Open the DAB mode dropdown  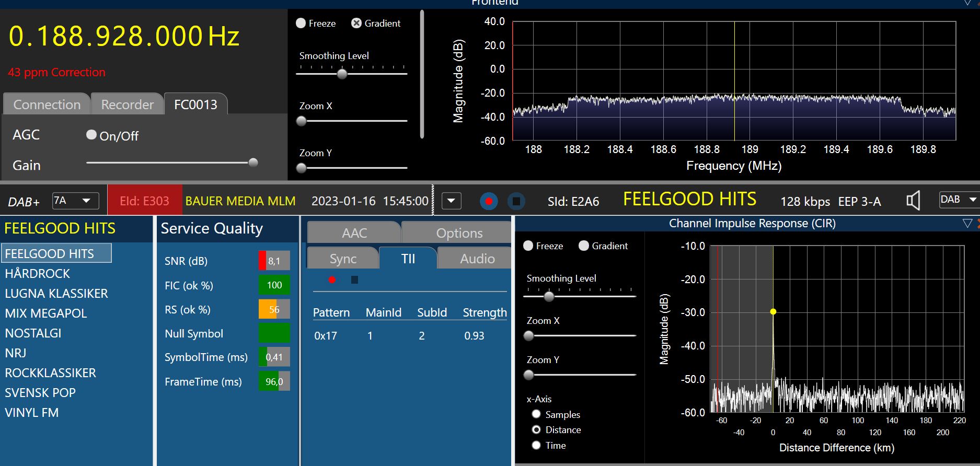pos(959,200)
